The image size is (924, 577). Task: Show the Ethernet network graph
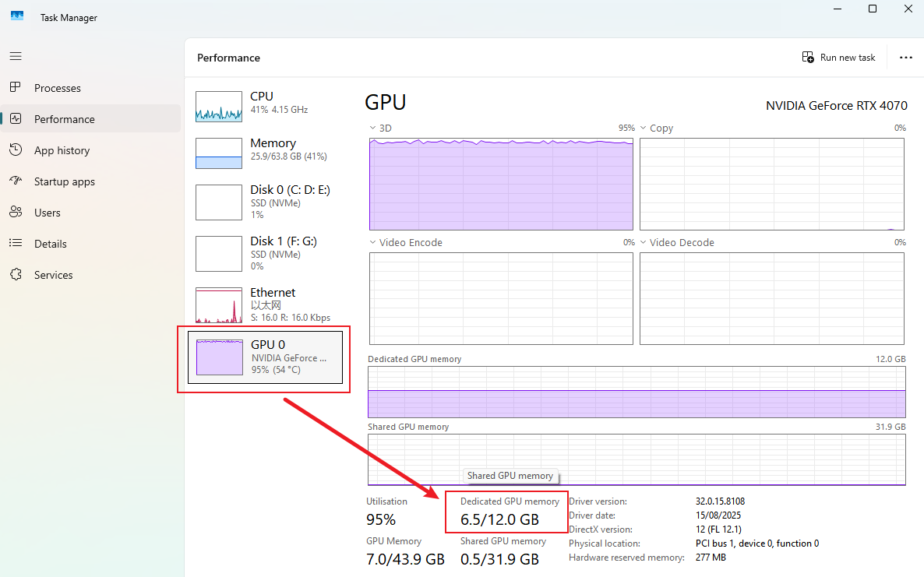(x=265, y=304)
